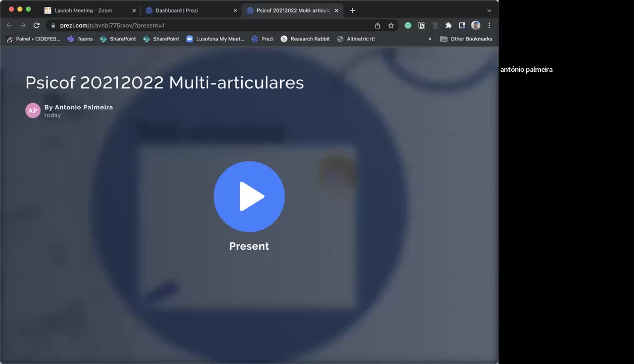
Task: Open the Altmetric it! bookmark
Action: click(x=356, y=39)
